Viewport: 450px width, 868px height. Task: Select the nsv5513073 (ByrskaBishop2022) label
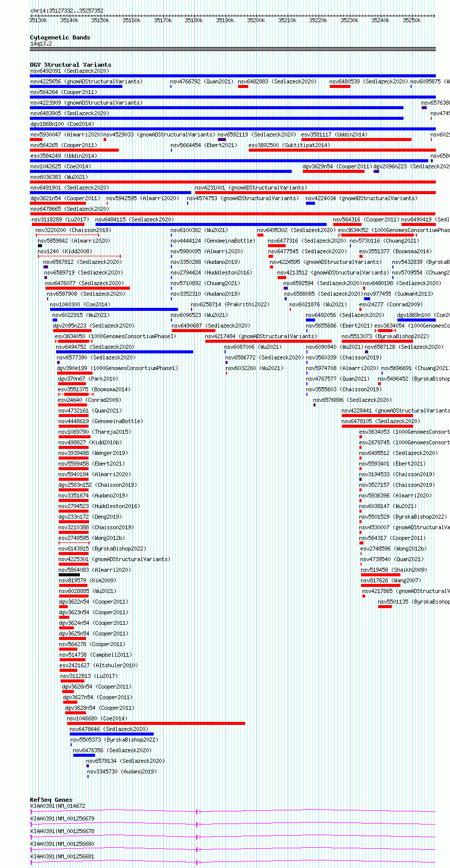385,336
